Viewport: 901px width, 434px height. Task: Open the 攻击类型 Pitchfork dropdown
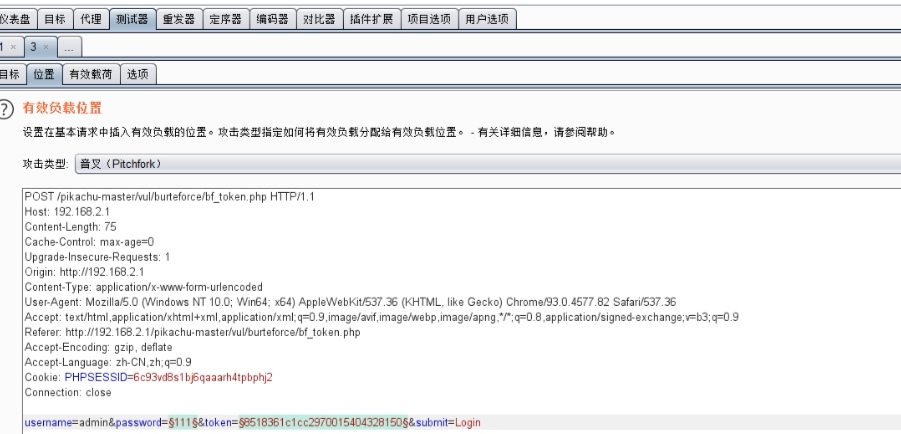coord(487,164)
